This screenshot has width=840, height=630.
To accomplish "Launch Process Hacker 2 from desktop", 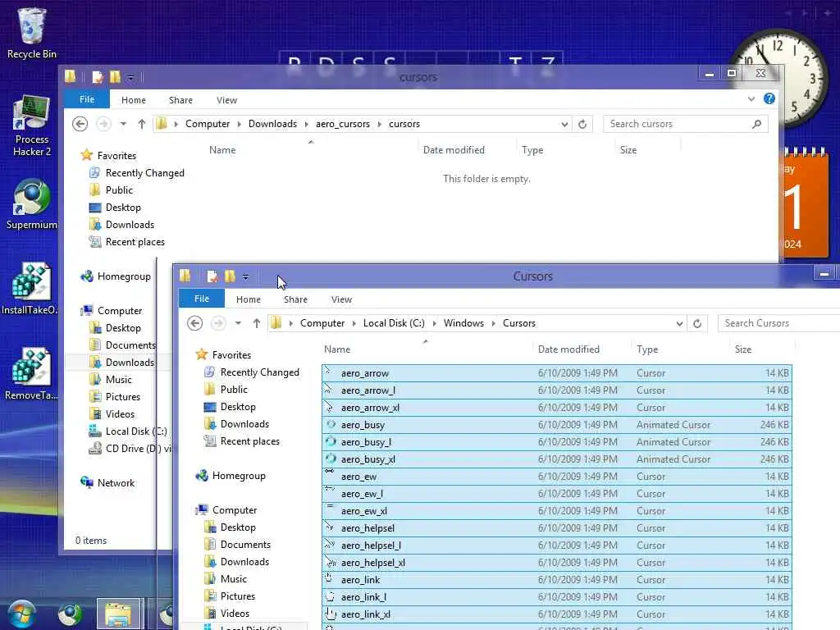I will pyautogui.click(x=32, y=126).
